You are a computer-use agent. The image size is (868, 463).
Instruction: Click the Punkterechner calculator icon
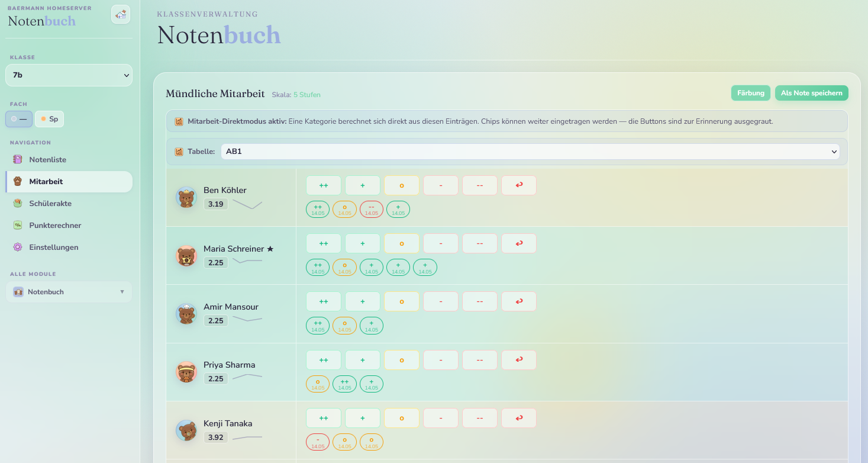(x=18, y=225)
